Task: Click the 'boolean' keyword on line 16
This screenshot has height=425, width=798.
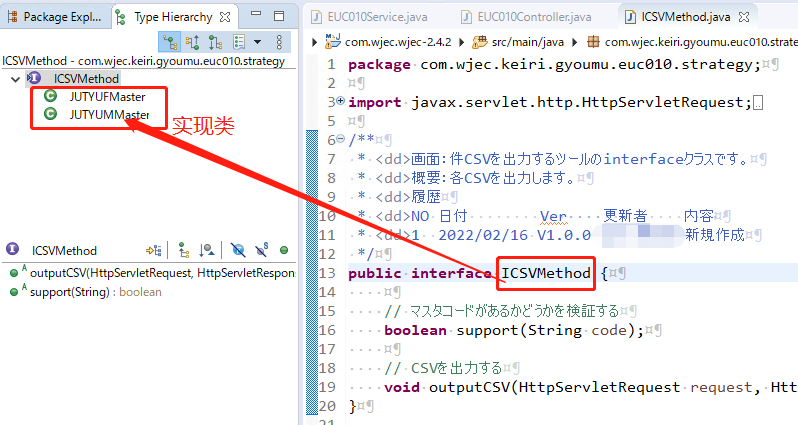Action: click(415, 330)
